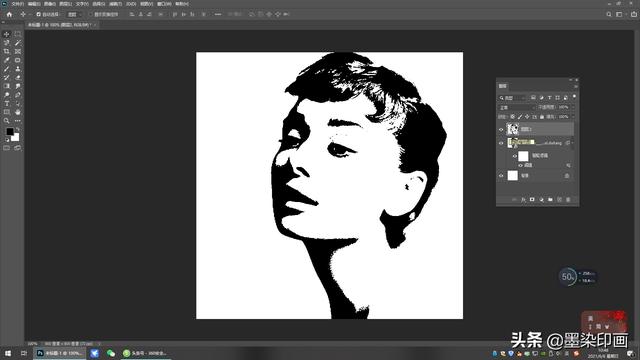
Task: Hide the 背景 background layer
Action: 501,176
